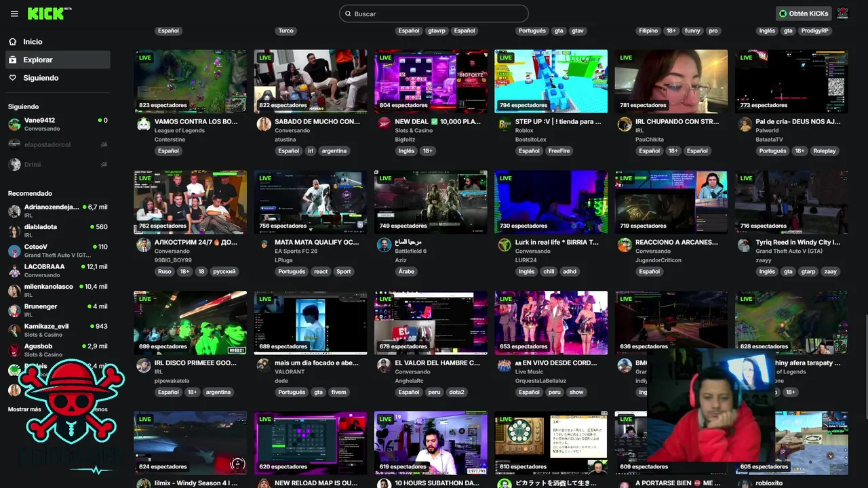Select EA Sports FC 26 category
Image resolution: width=868 pixels, height=488 pixels.
pyautogui.click(x=296, y=251)
